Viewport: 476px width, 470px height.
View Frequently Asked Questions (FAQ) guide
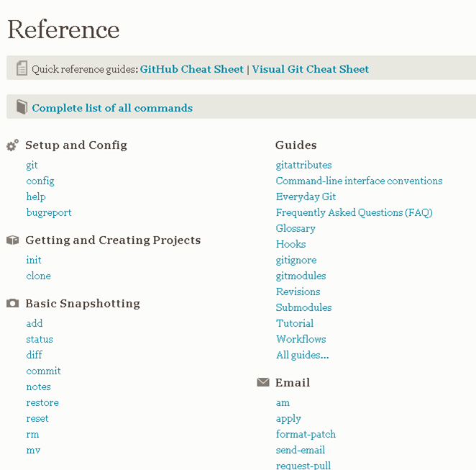pos(354,212)
